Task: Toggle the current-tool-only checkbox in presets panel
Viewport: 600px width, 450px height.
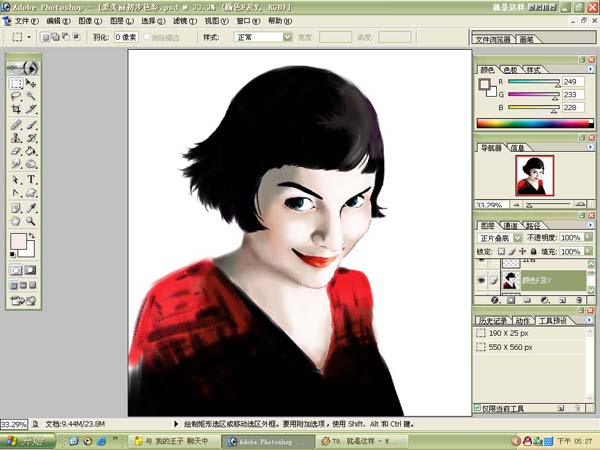Action: click(x=477, y=408)
